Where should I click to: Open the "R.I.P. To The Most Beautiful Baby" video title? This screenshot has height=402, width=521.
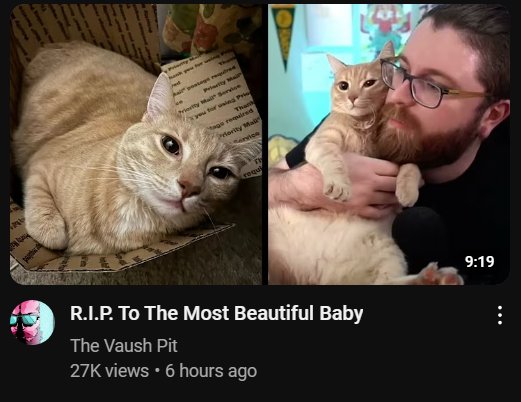216,313
